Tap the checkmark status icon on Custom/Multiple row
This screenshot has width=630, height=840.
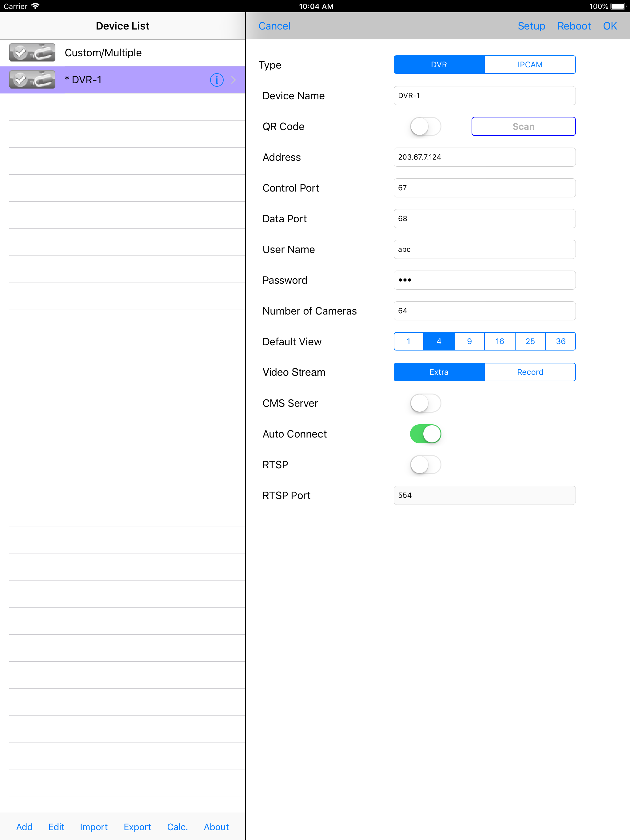coord(21,52)
